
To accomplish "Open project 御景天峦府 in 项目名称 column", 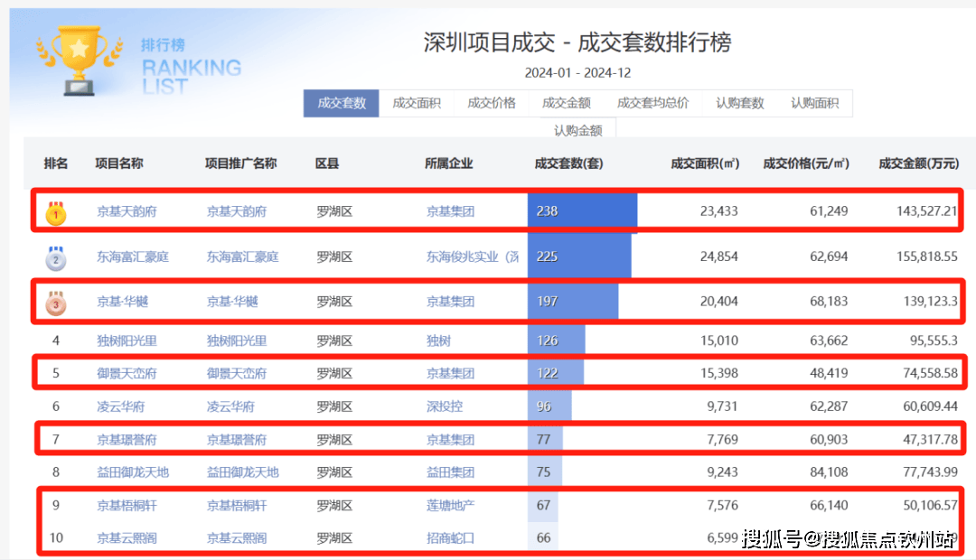I will tap(127, 373).
